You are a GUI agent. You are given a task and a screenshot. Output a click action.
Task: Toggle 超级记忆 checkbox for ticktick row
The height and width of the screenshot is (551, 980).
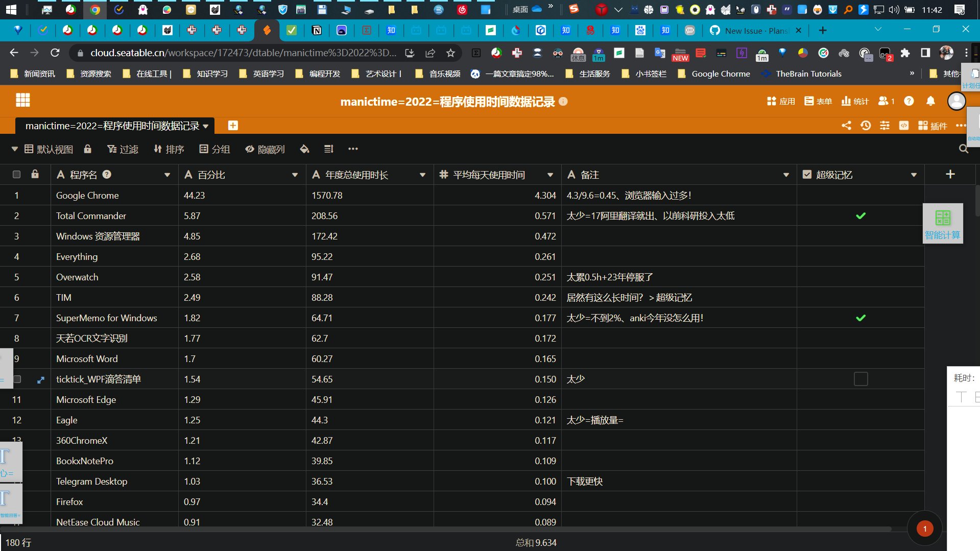[861, 379]
